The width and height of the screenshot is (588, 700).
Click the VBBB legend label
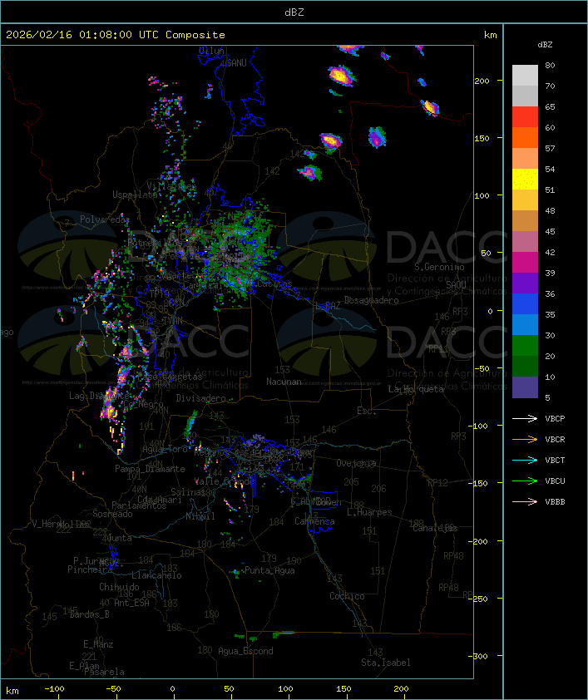[x=555, y=502]
